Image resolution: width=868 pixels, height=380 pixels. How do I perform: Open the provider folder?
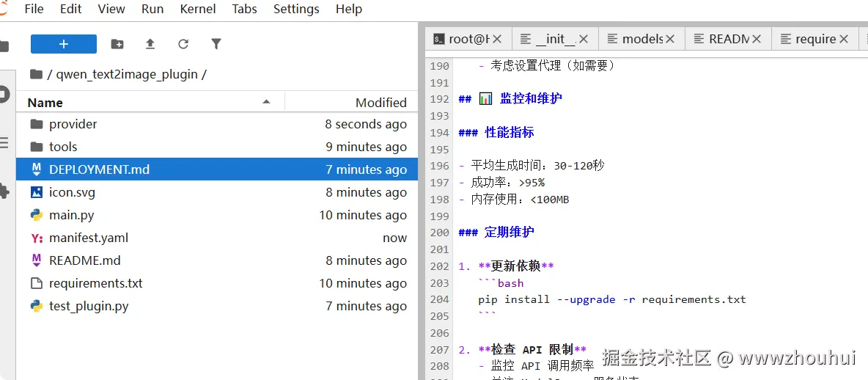(x=217, y=124)
